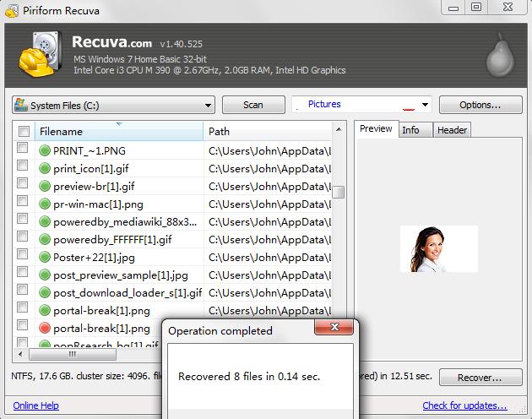The width and height of the screenshot is (532, 419).
Task: Select the filename post_preview_sample[1].jpg
Action: [121, 275]
